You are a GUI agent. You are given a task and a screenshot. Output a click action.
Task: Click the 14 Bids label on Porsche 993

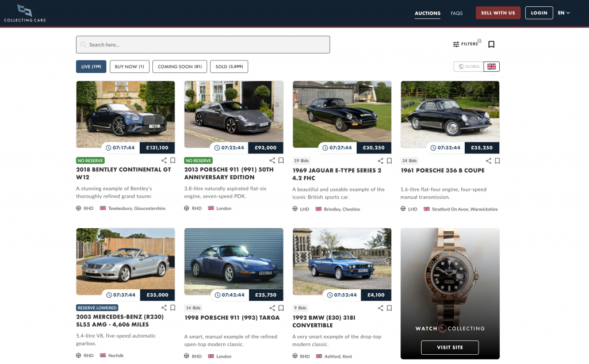(x=193, y=308)
